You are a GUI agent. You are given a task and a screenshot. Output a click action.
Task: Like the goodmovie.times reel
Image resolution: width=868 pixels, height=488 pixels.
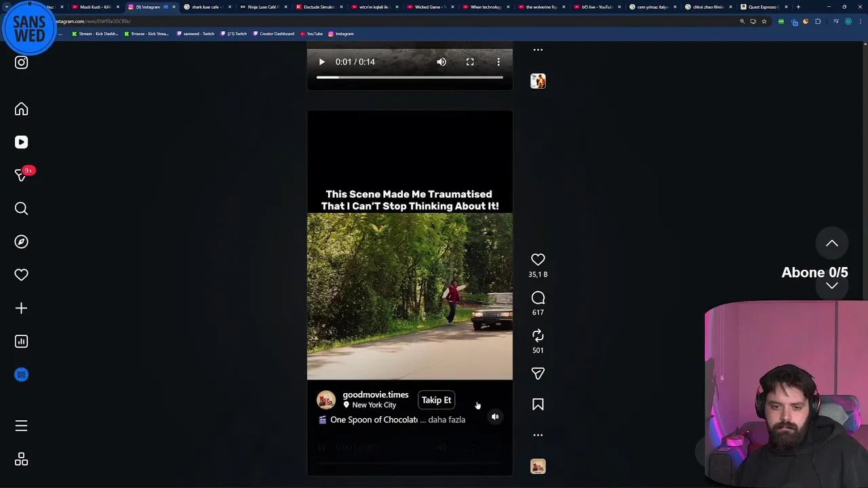[x=538, y=260]
